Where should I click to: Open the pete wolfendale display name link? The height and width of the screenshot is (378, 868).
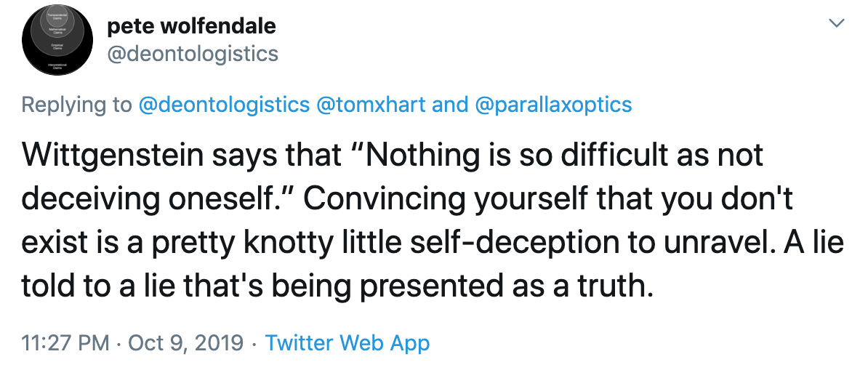191,26
